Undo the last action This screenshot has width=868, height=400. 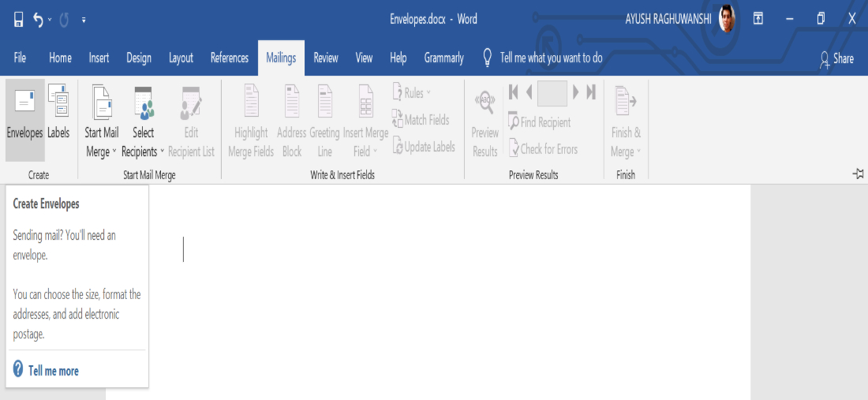pyautogui.click(x=38, y=20)
